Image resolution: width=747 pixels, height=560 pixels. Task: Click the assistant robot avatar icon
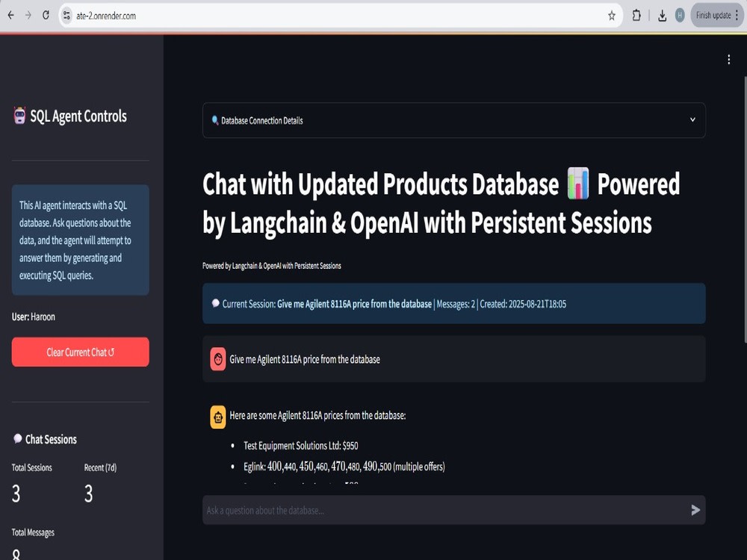[218, 417]
